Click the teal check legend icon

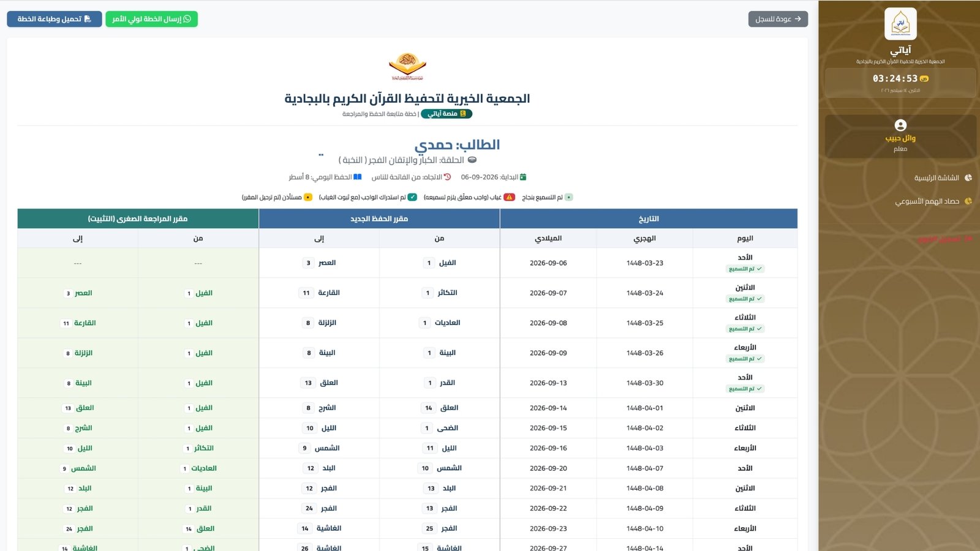(412, 197)
